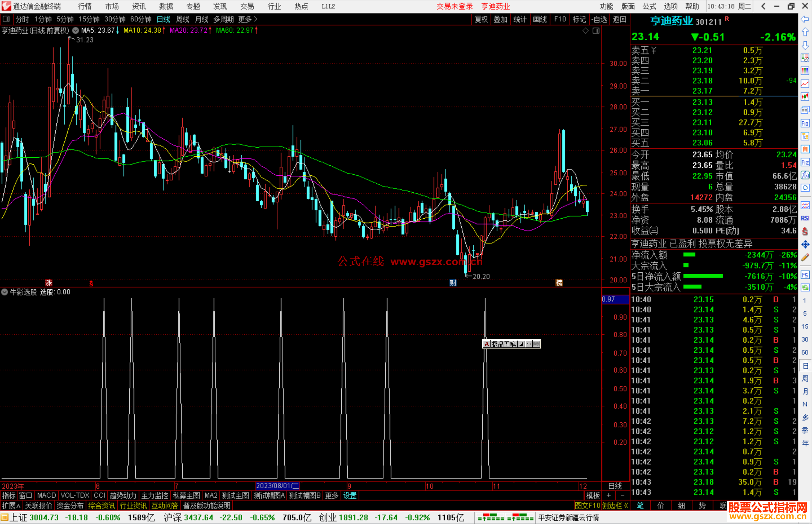
Task: Open the 牛影选股 sub-indicator dropdown arrow
Action: click(x=5, y=292)
